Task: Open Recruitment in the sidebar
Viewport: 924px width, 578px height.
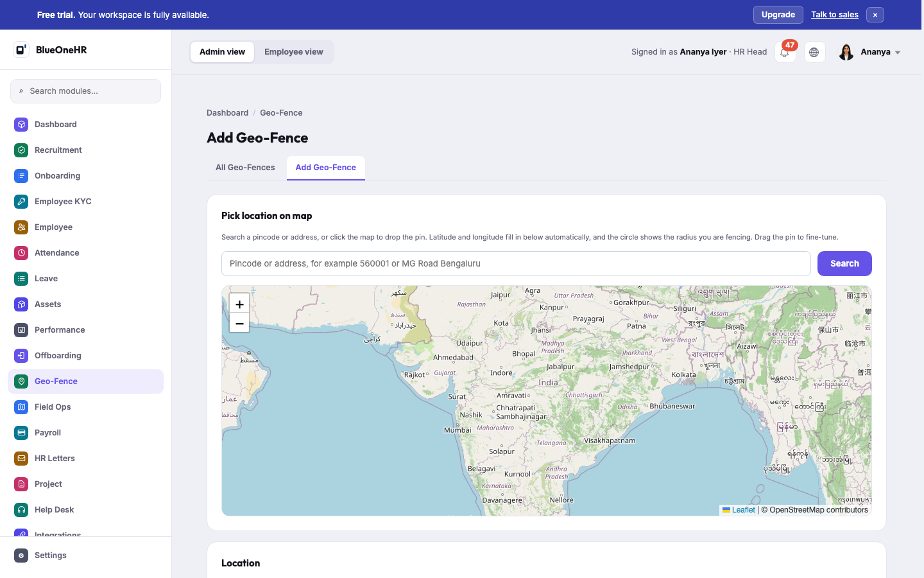Action: point(85,150)
